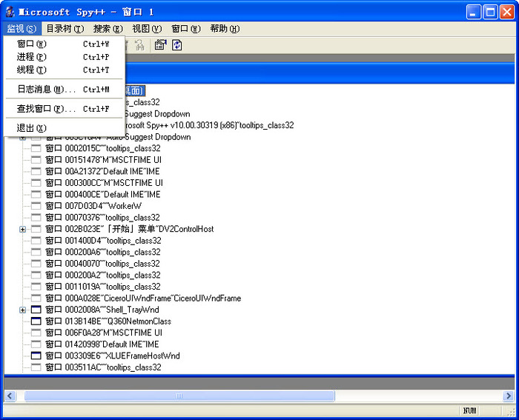This screenshot has height=420, width=519.
Task: Select row 000400CE Default IME
Action: click(x=102, y=195)
